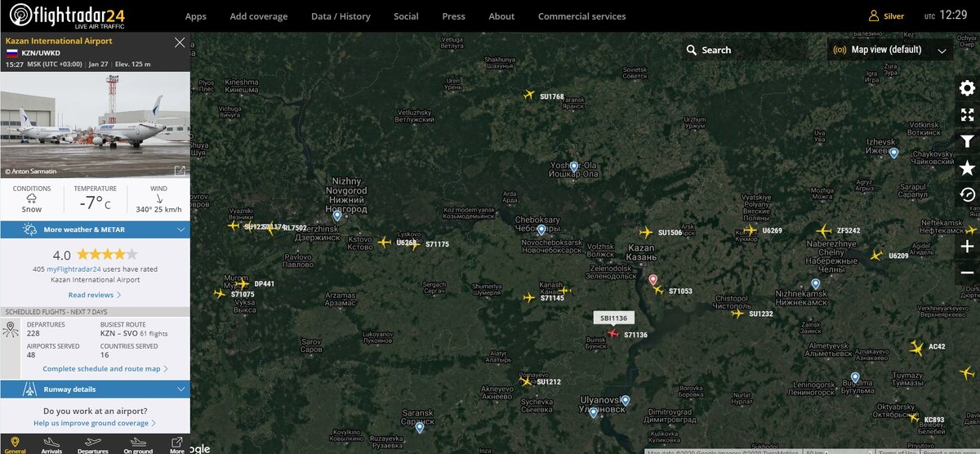980x454 pixels.
Task: Click the UTC 12:29 clock
Action: (x=946, y=16)
